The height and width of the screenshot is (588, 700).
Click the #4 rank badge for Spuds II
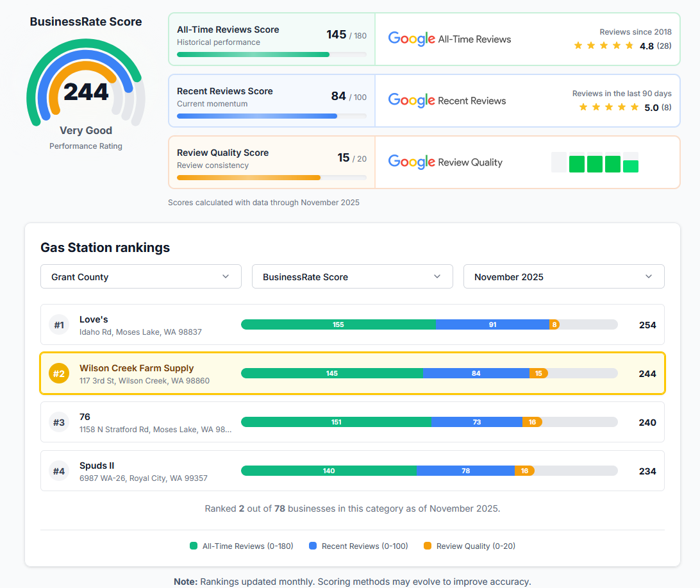(59, 471)
